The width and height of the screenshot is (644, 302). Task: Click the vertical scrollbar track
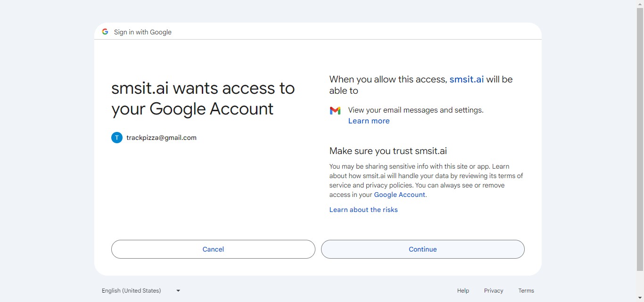tap(640, 151)
